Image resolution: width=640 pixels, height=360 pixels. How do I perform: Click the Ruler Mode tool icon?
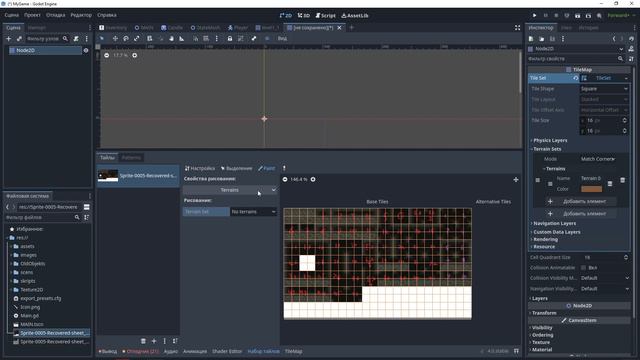tap(182, 38)
